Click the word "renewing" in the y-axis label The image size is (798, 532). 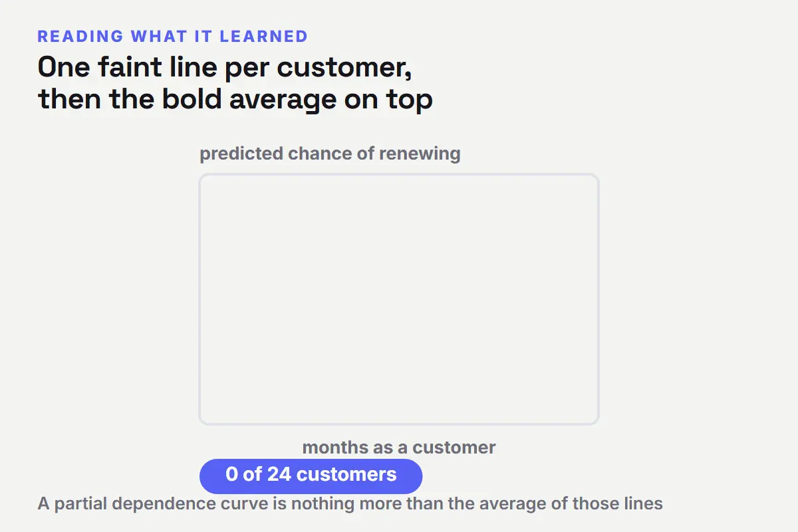click(x=420, y=154)
